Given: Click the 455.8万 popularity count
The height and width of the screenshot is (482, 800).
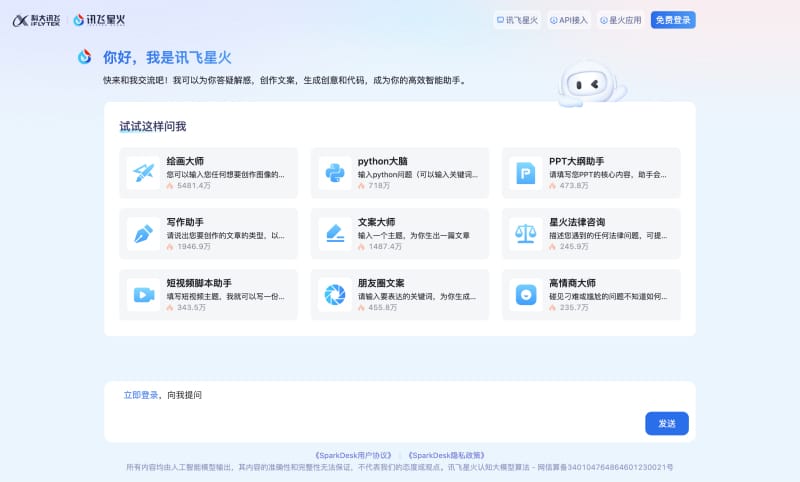Looking at the screenshot, I should click(383, 308).
